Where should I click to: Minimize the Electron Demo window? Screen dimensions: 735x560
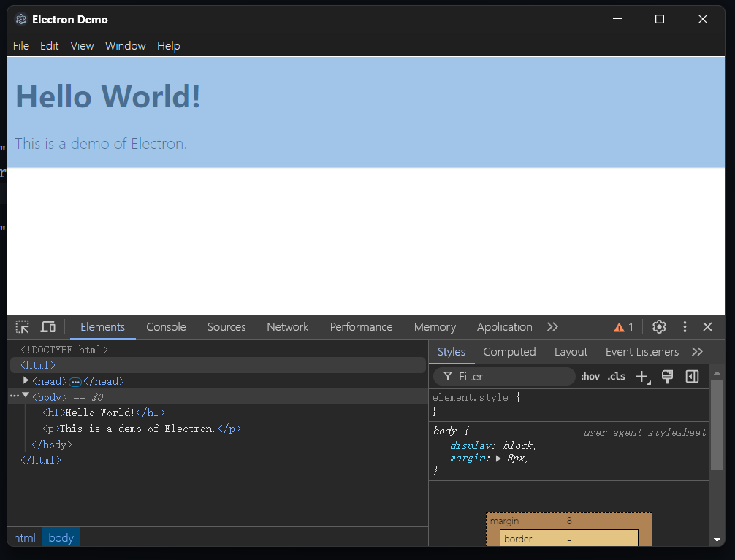click(617, 19)
